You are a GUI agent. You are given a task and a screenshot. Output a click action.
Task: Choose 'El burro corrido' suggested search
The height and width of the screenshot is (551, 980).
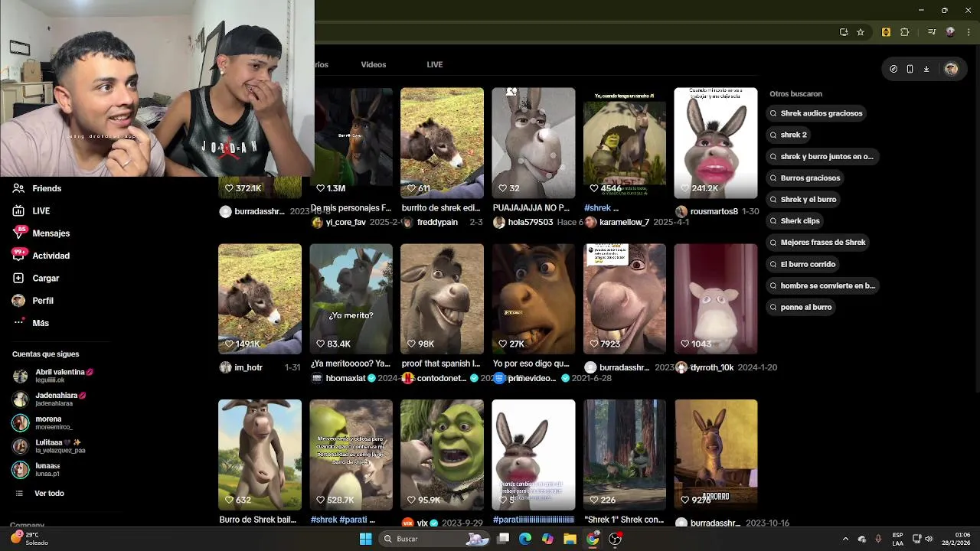pyautogui.click(x=803, y=264)
